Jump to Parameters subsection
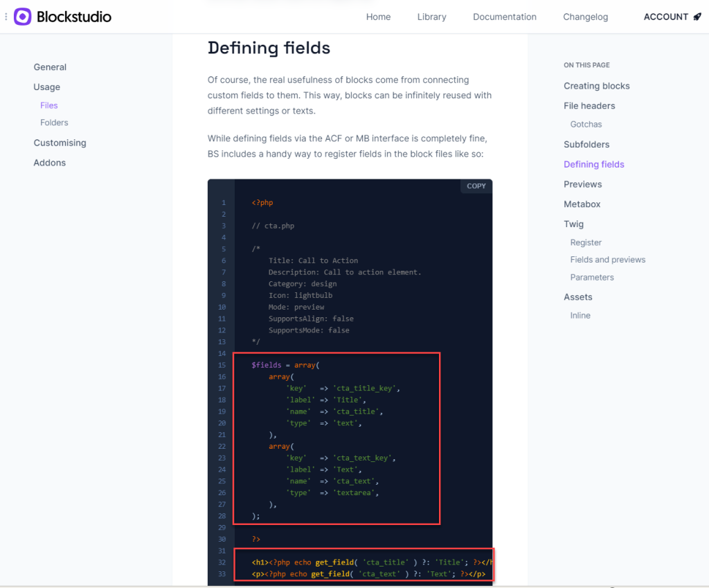Viewport: 709px width, 588px height. (x=591, y=277)
